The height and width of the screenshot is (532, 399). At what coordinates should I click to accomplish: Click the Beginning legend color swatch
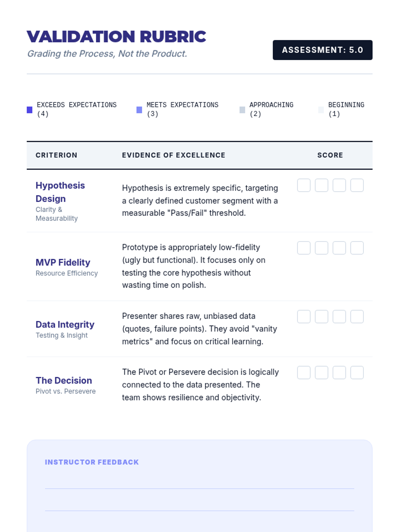pos(321,110)
